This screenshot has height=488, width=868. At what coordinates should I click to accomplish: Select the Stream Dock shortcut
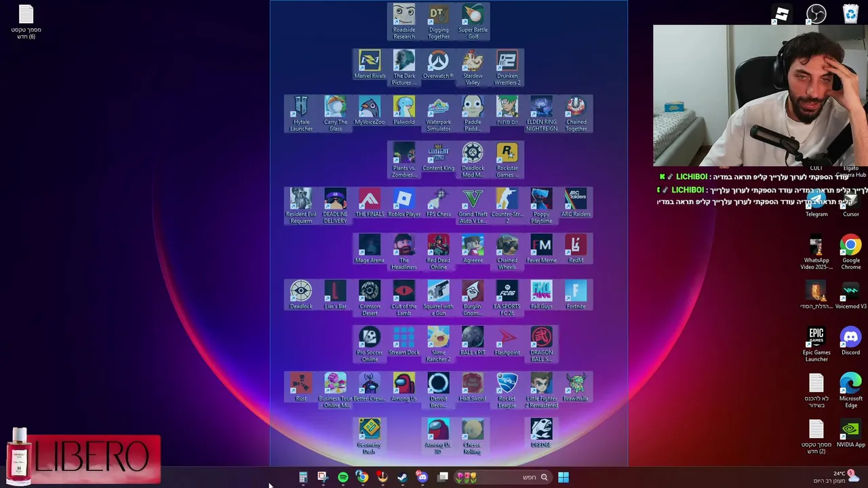404,341
